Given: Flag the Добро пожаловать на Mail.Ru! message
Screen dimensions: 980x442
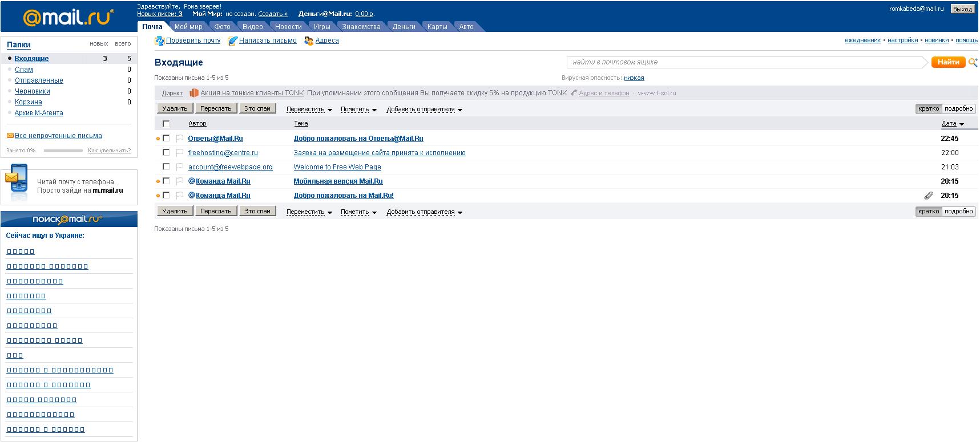Looking at the screenshot, I should (x=179, y=196).
